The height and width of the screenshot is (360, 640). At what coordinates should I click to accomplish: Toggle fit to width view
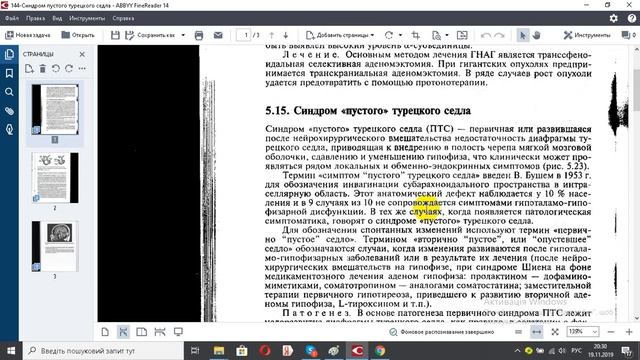pos(537,332)
